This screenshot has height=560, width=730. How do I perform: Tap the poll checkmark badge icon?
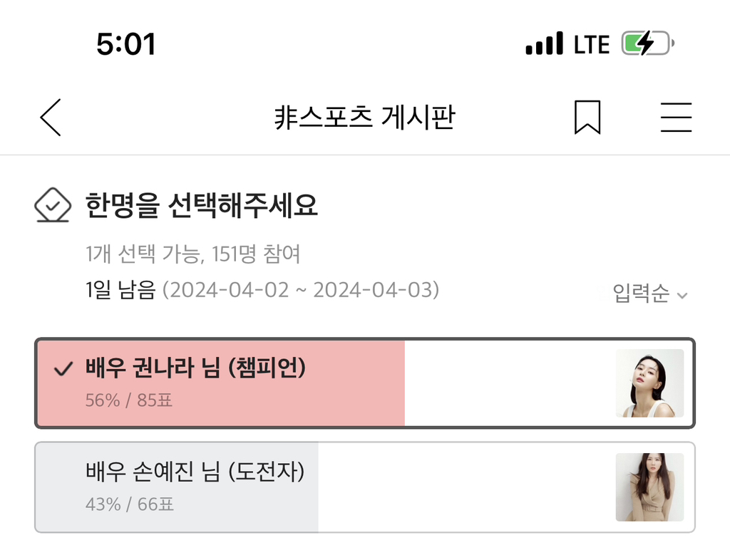[53, 205]
